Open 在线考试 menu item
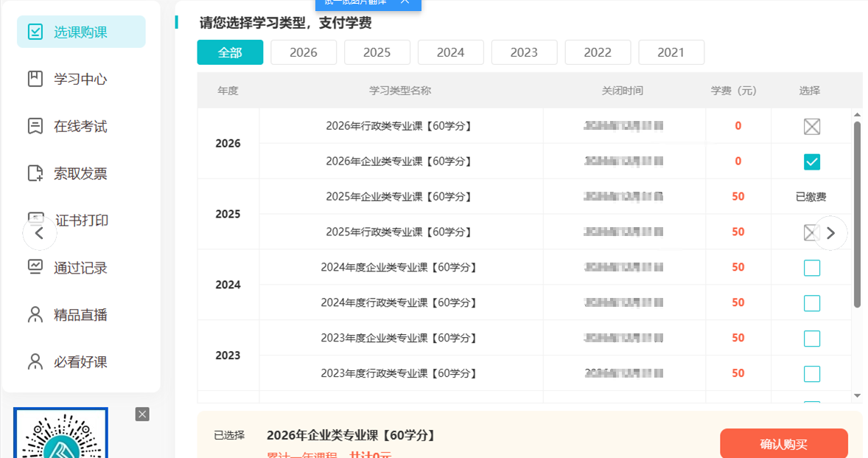The height and width of the screenshot is (458, 868). point(81,126)
